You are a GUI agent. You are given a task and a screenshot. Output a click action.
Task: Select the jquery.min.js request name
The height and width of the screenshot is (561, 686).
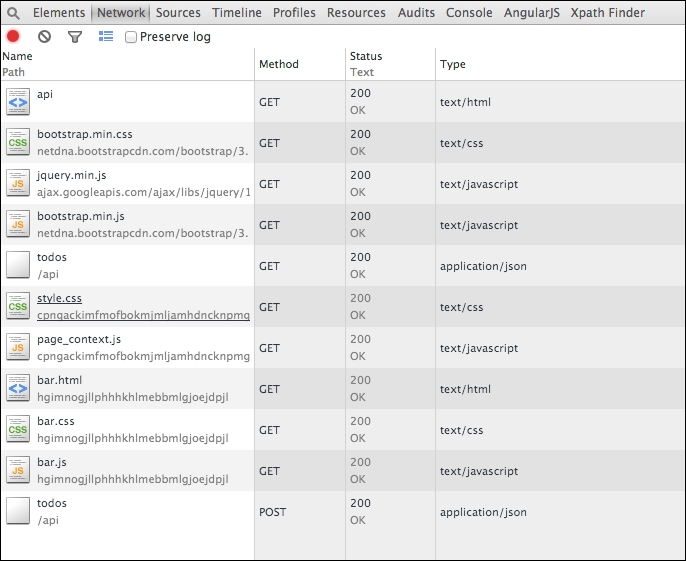tap(71, 175)
